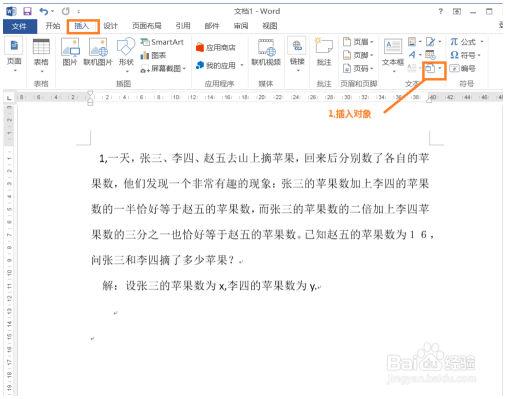Screen dimensions: 506x399
Task: Add a comment with 批注 icon
Action: tap(324, 52)
